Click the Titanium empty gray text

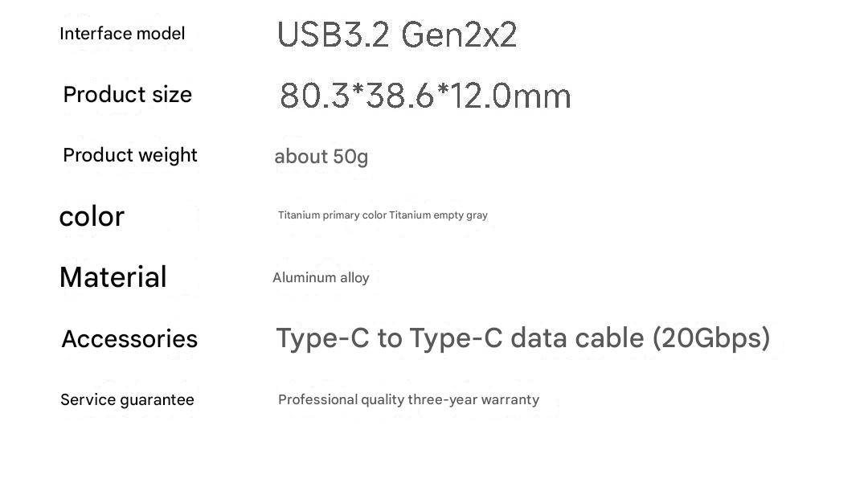[x=439, y=215]
